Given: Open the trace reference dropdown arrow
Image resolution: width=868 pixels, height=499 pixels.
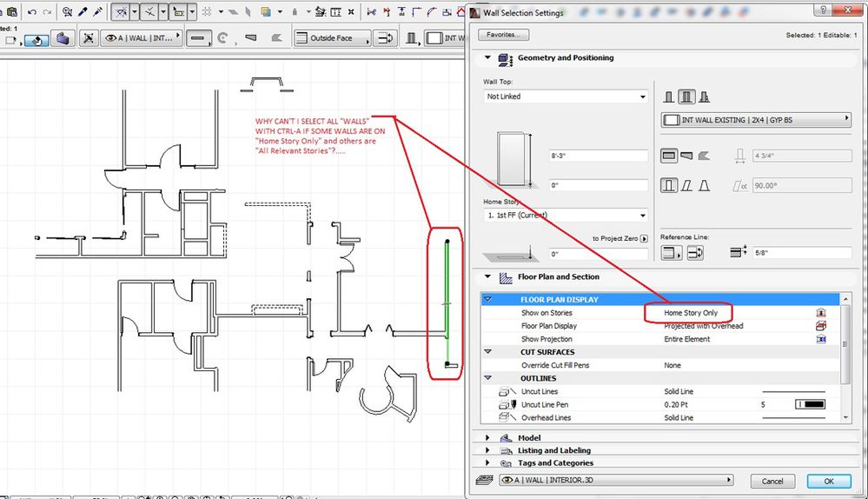Looking at the screenshot, I should pyautogui.click(x=280, y=11).
